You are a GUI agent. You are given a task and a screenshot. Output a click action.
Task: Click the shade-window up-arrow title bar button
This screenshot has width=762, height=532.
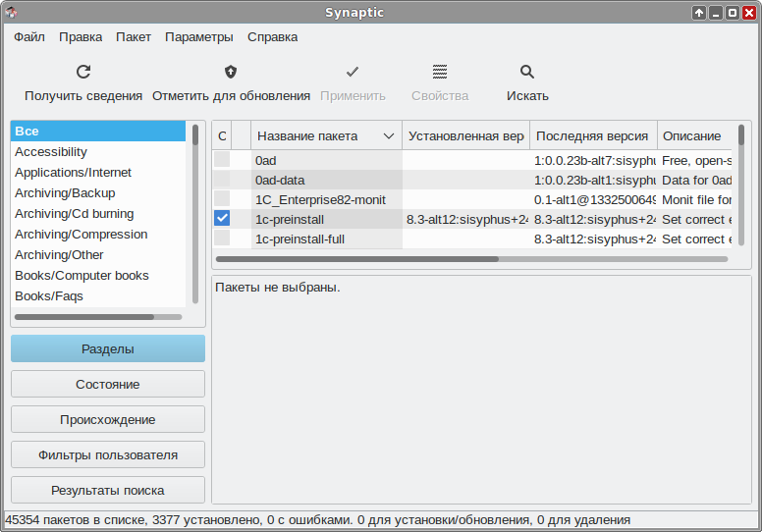click(699, 13)
